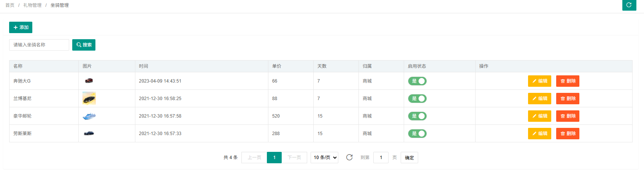Edit the 奔驰大G row
Image resolution: width=644 pixels, height=188 pixels.
tap(539, 81)
